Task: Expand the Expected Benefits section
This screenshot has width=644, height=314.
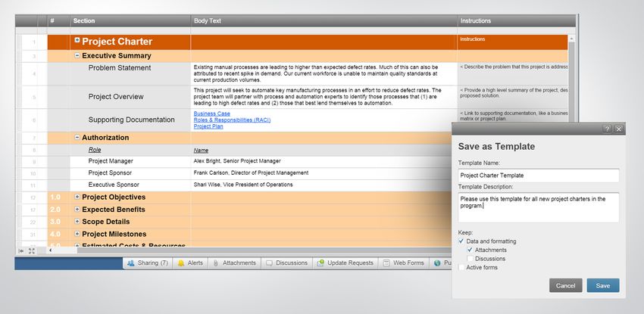Action: tap(77, 209)
